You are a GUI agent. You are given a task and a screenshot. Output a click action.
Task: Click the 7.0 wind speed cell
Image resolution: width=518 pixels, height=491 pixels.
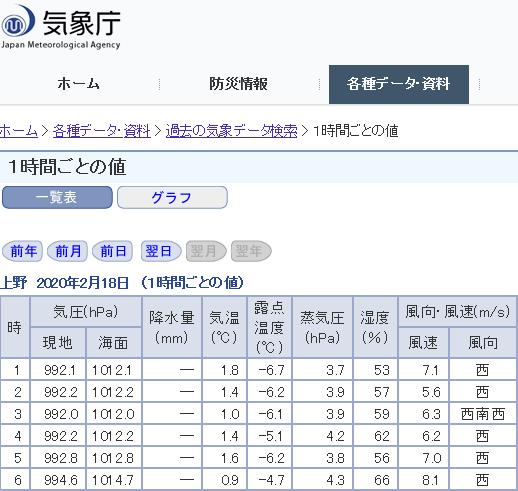tap(424, 458)
